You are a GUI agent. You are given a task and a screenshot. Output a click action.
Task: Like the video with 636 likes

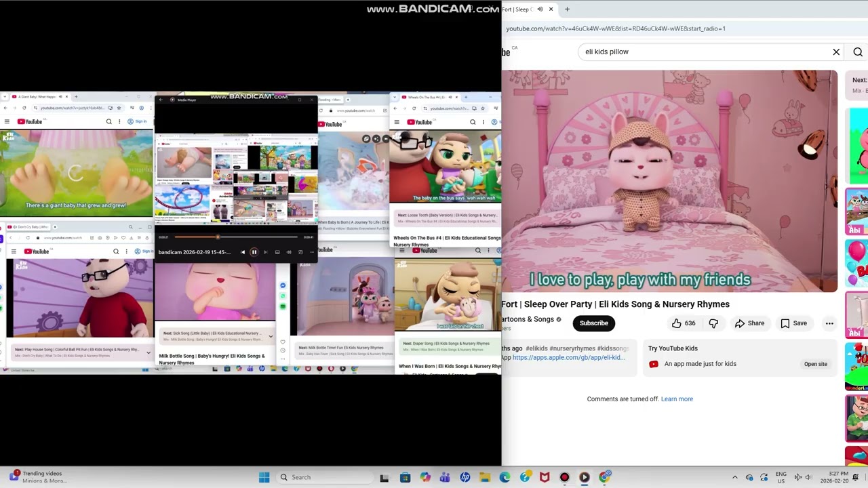(684, 323)
